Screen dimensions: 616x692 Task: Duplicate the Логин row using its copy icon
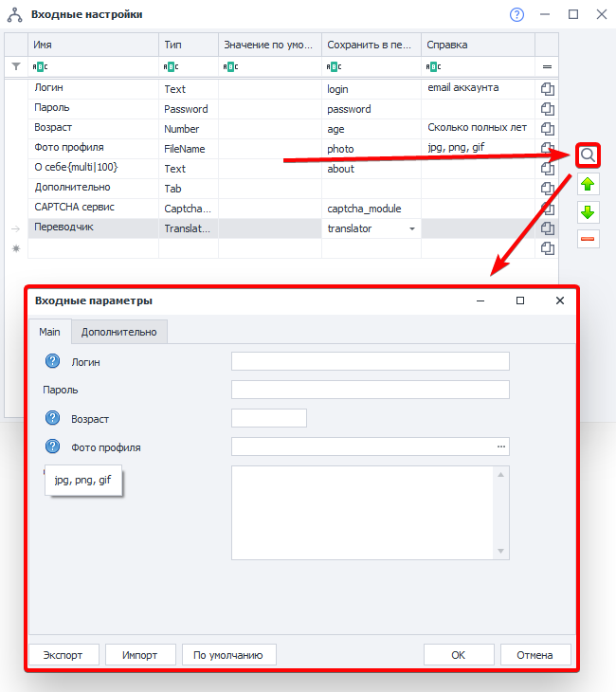(x=547, y=88)
